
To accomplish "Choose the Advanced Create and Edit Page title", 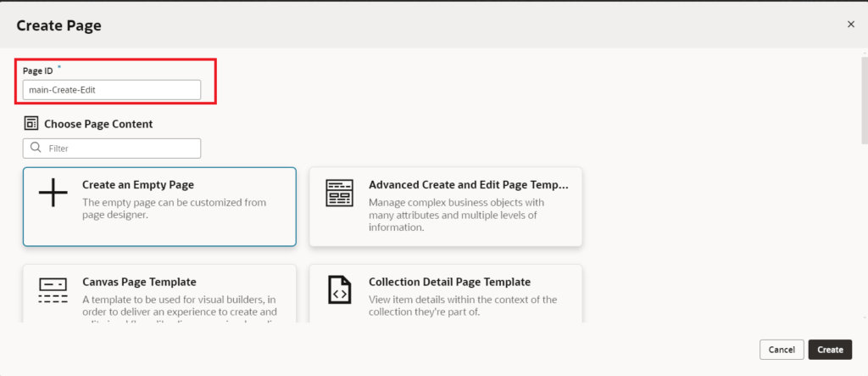I will coord(468,184).
